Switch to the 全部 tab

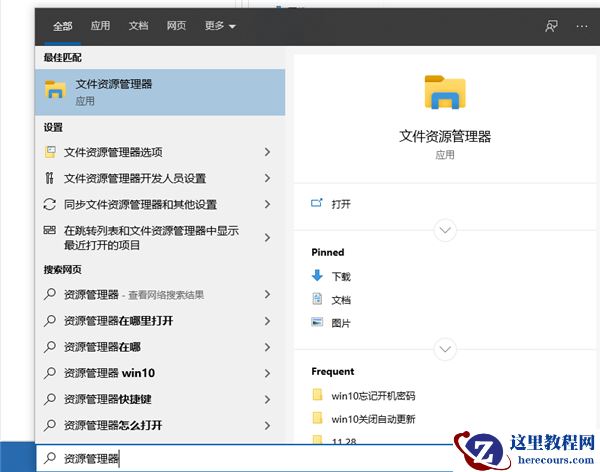(x=62, y=26)
